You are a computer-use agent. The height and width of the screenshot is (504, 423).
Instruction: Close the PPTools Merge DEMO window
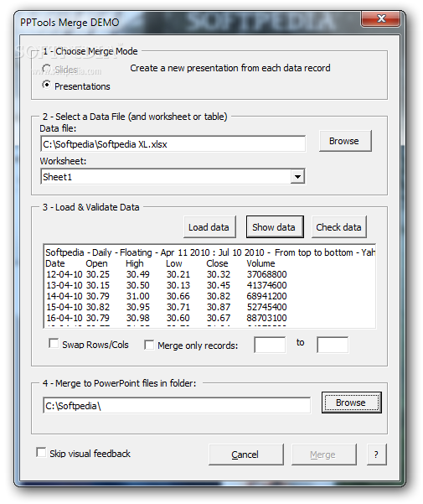[381, 19]
